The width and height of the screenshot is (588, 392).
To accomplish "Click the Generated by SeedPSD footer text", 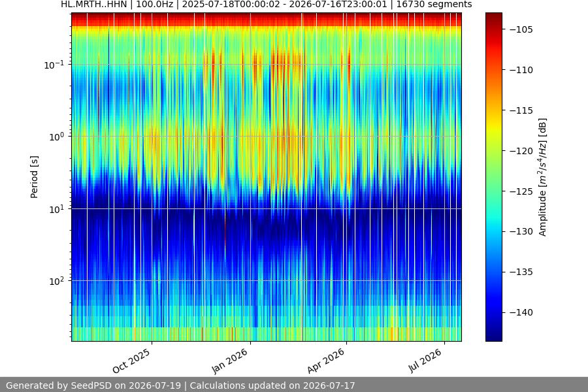I will click(x=180, y=385).
